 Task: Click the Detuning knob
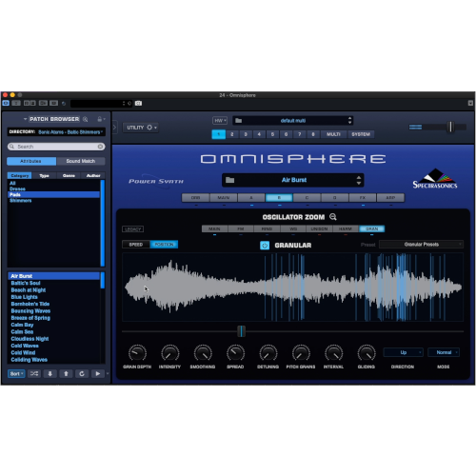tap(268, 353)
